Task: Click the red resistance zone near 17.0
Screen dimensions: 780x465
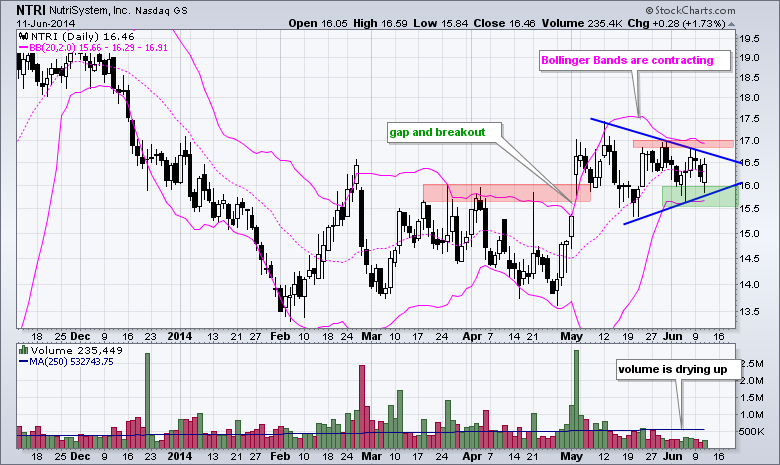Action: [683, 144]
